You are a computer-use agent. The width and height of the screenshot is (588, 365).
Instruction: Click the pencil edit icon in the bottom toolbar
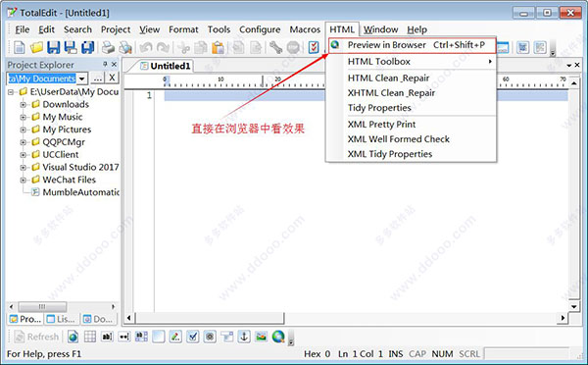point(175,337)
